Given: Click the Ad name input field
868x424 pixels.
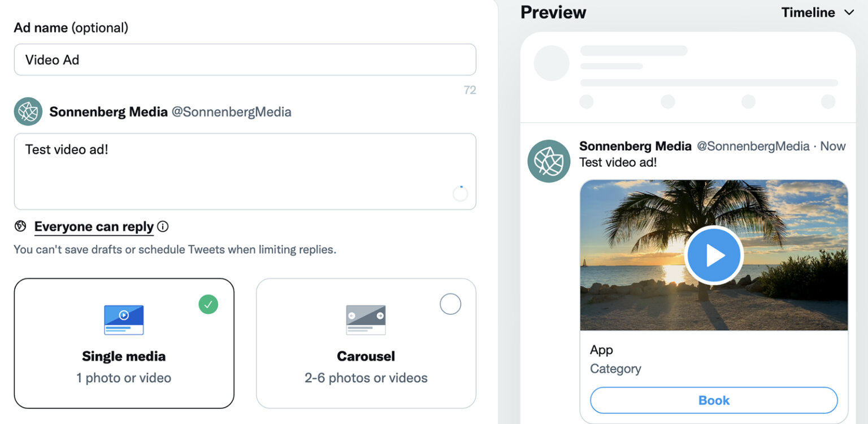Looking at the screenshot, I should click(x=245, y=59).
